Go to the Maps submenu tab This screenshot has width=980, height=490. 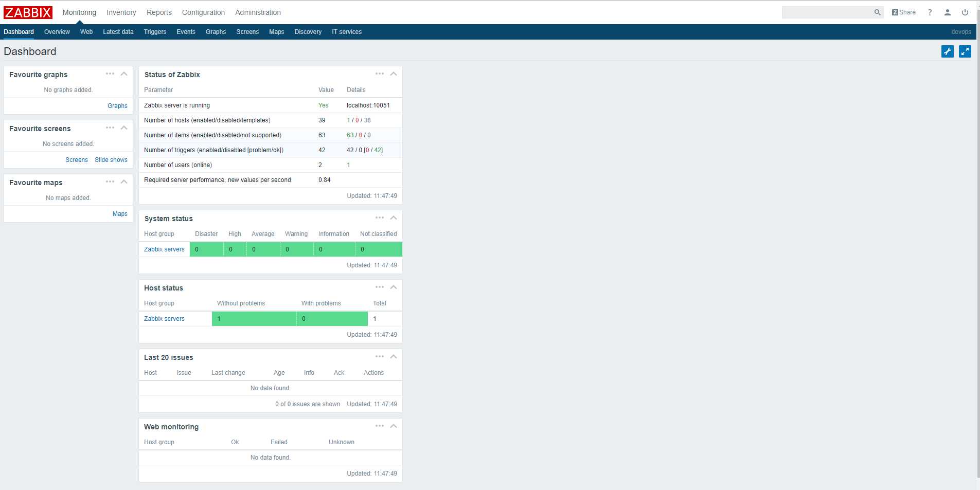point(277,32)
